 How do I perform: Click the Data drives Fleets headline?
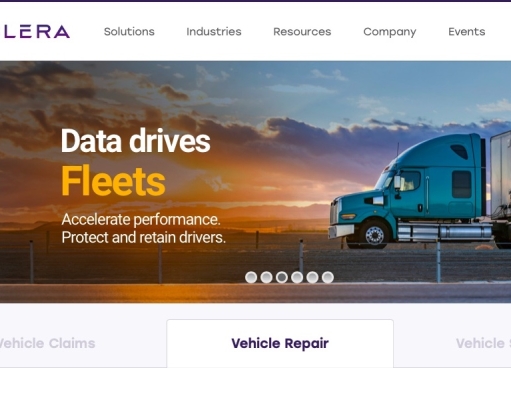pos(136,162)
